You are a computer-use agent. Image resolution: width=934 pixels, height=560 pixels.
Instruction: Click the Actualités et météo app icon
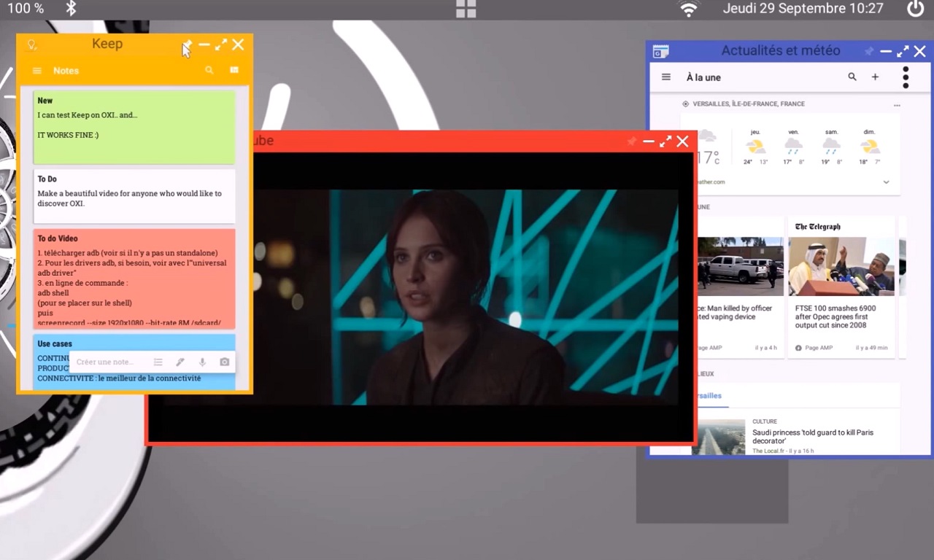point(660,51)
